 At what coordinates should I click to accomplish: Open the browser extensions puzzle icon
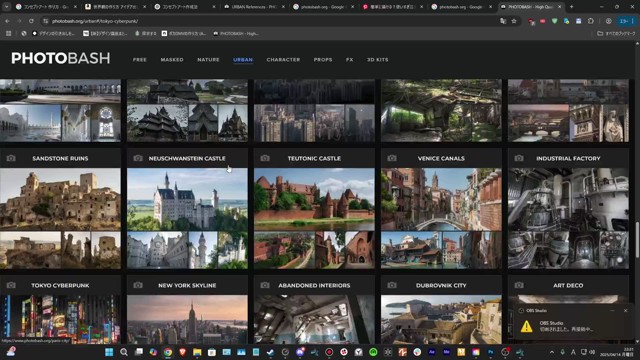click(591, 21)
